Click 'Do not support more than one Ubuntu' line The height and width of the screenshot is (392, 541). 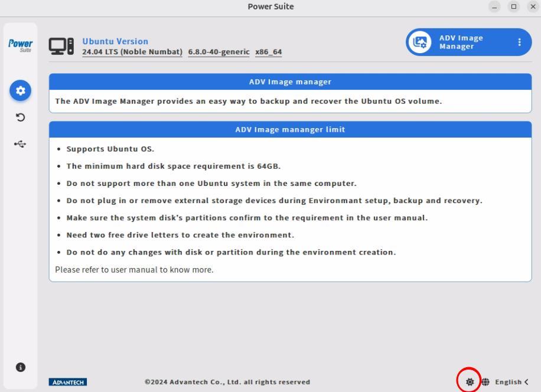tap(211, 184)
